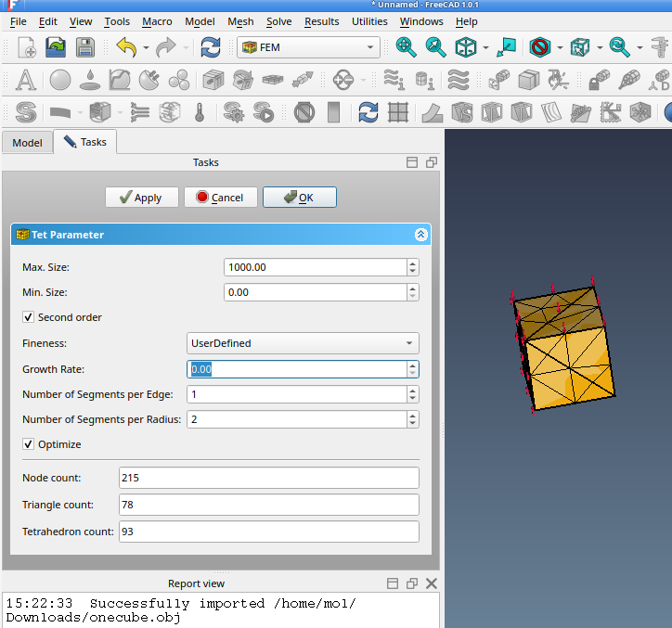This screenshot has height=628, width=672.
Task: Open the Results menu
Action: (x=321, y=21)
